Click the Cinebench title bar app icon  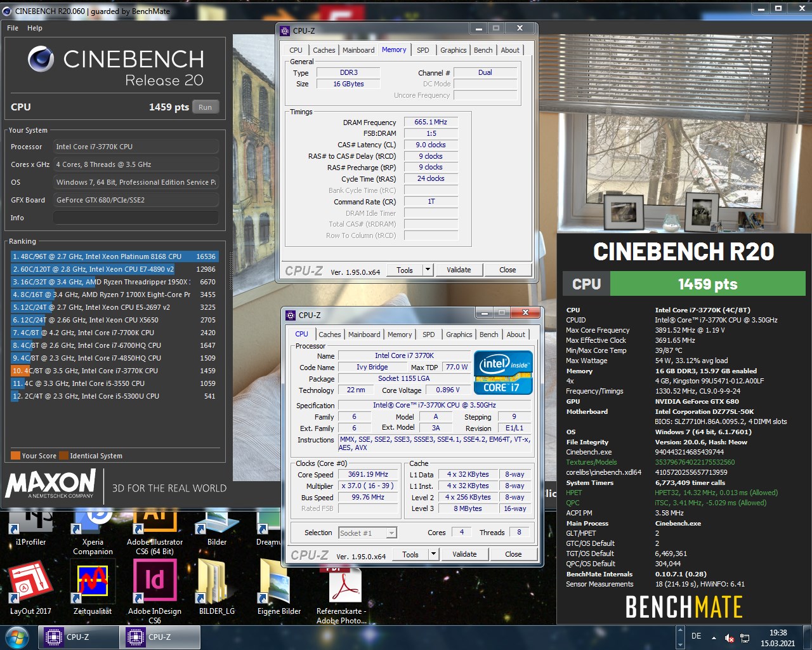(x=7, y=11)
